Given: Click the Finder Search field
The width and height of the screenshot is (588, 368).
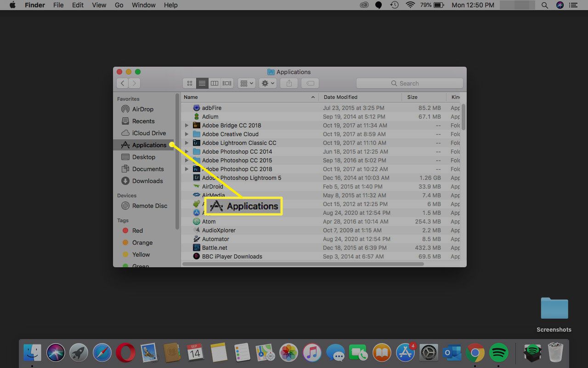Looking at the screenshot, I should (409, 83).
